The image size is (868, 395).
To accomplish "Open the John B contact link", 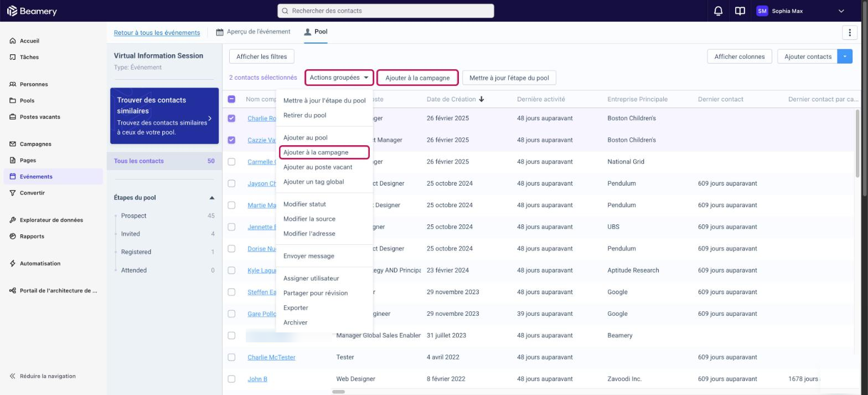I will pyautogui.click(x=257, y=379).
